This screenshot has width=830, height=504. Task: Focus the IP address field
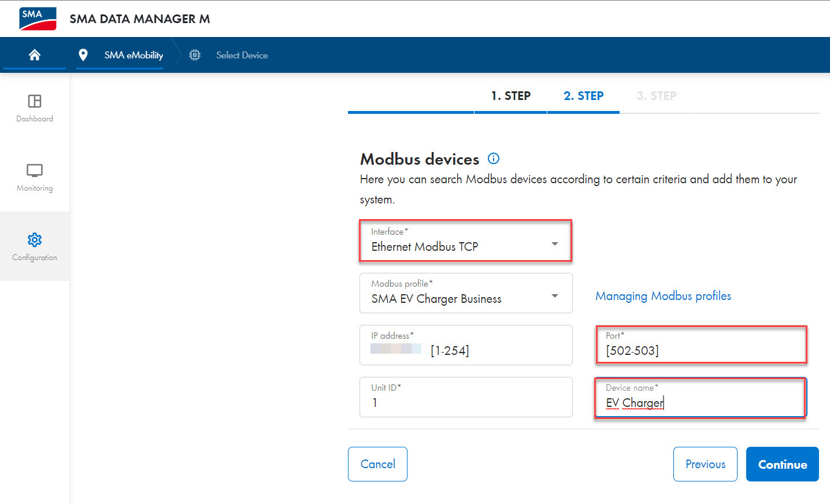(466, 345)
